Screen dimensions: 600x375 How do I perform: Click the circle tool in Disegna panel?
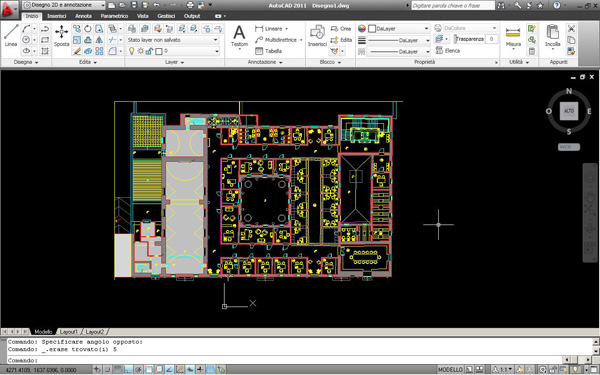(x=26, y=40)
